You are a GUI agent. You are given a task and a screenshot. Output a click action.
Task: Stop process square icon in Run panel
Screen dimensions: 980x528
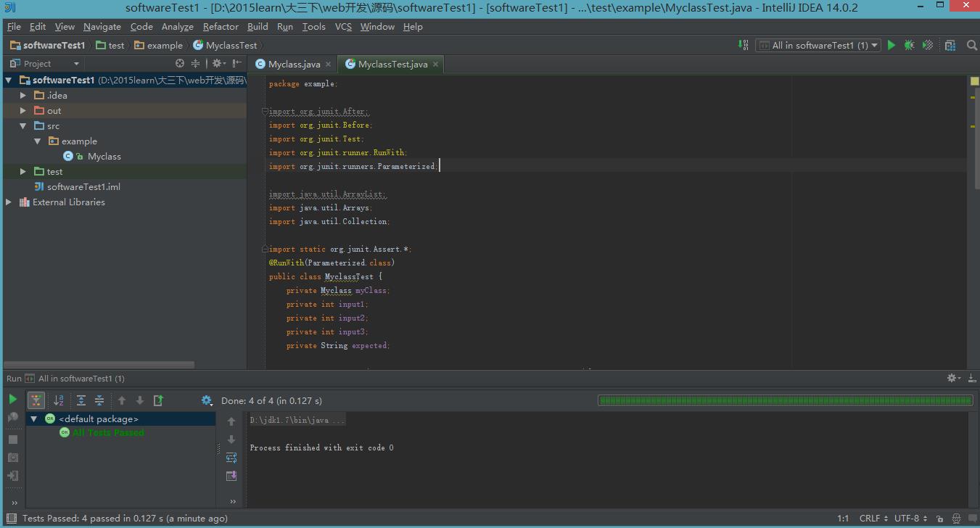pyautogui.click(x=13, y=440)
